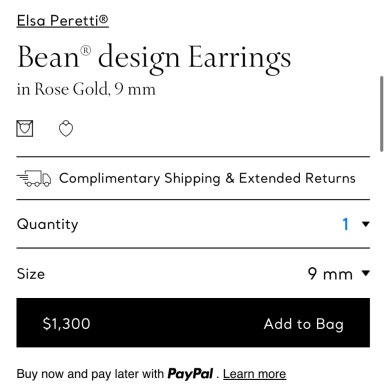Add the earrings to bag

[303, 324]
